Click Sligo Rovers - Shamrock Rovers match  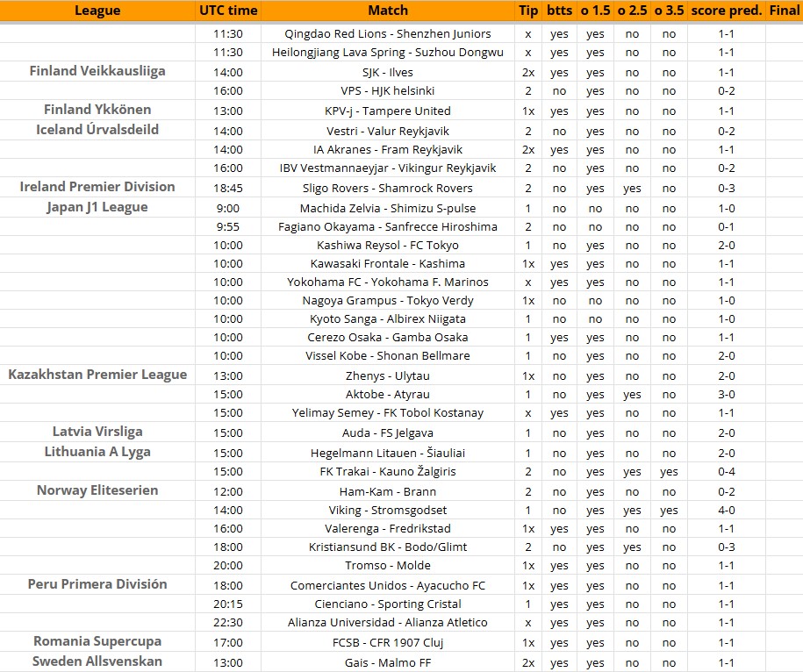pyautogui.click(x=388, y=188)
